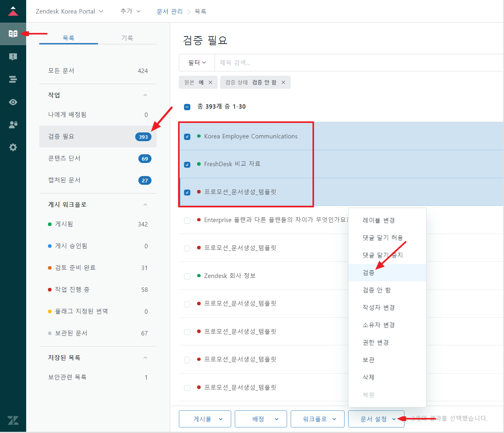Image resolution: width=504 pixels, height=433 pixels.
Task: Check the Zendesk 회사 정보 checkbox
Action: pyautogui.click(x=187, y=276)
